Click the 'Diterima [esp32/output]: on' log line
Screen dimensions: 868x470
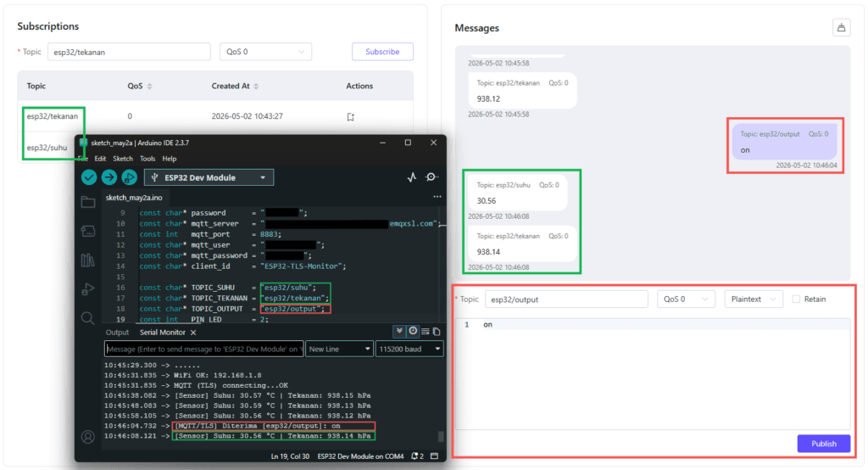coord(274,426)
